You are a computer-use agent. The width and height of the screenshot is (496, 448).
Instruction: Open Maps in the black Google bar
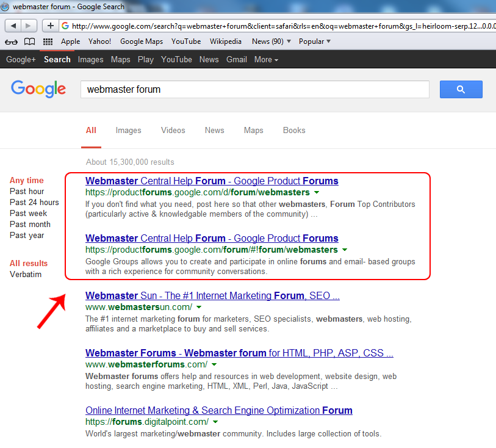coord(121,59)
